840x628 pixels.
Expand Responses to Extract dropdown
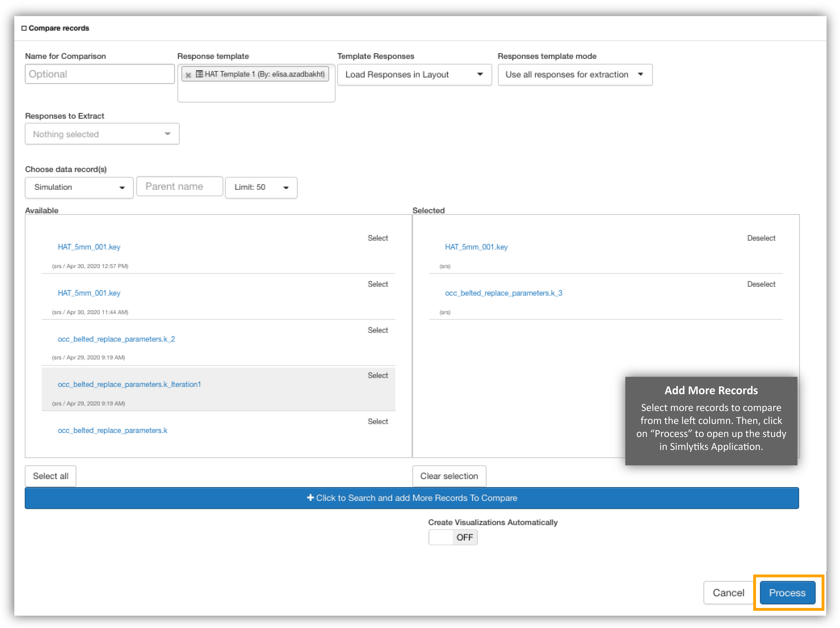(x=102, y=134)
